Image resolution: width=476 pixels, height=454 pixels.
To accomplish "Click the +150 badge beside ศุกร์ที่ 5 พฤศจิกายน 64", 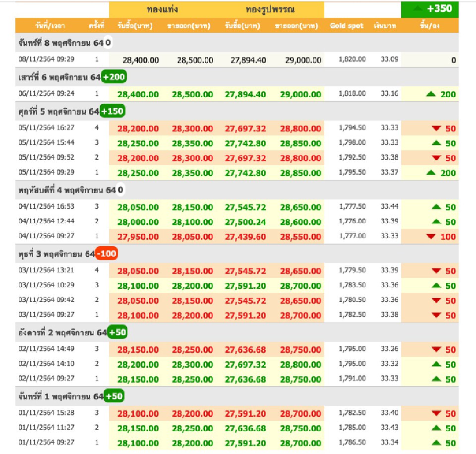I will point(113,111).
